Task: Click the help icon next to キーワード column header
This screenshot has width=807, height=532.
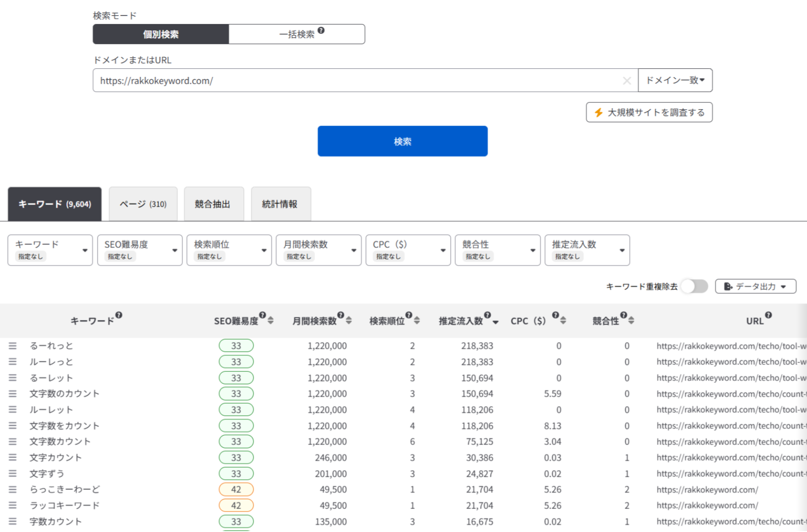Action: pos(119,315)
